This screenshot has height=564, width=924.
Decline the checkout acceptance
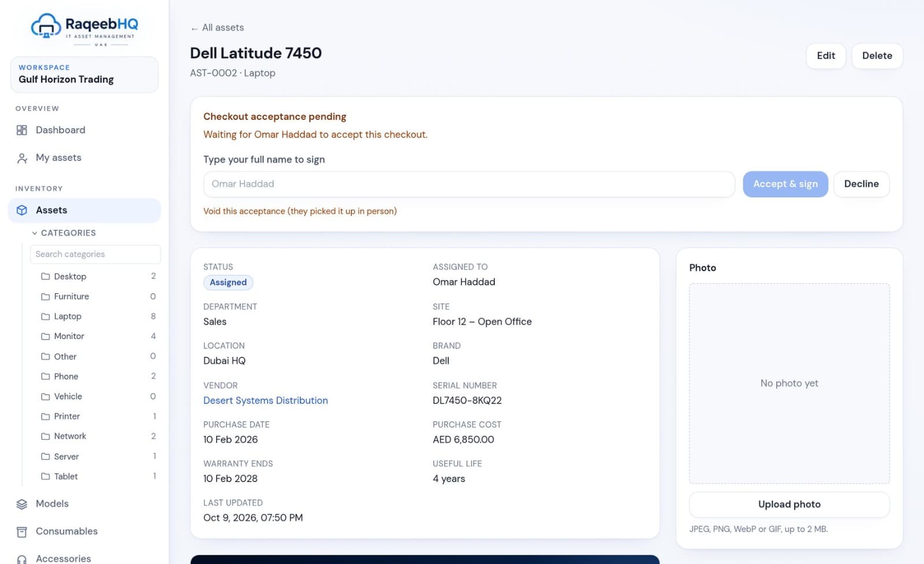(861, 184)
